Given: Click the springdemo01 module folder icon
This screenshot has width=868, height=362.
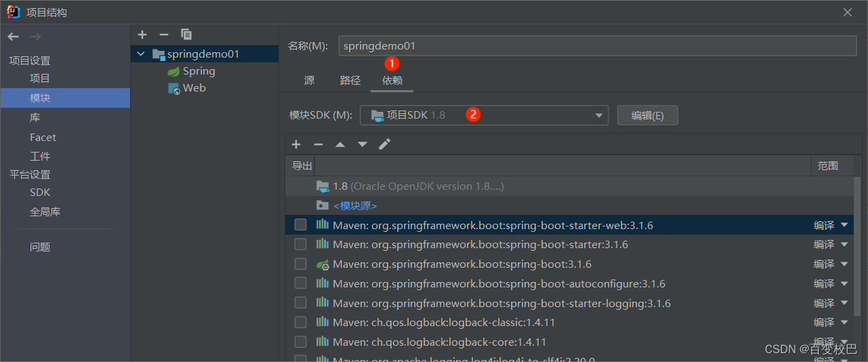Looking at the screenshot, I should click(x=159, y=54).
